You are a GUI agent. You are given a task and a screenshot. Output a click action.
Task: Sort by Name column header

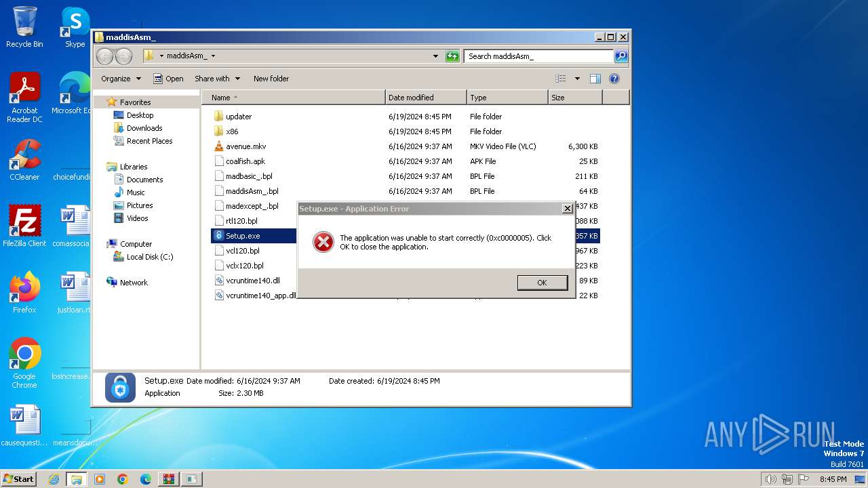pyautogui.click(x=293, y=98)
